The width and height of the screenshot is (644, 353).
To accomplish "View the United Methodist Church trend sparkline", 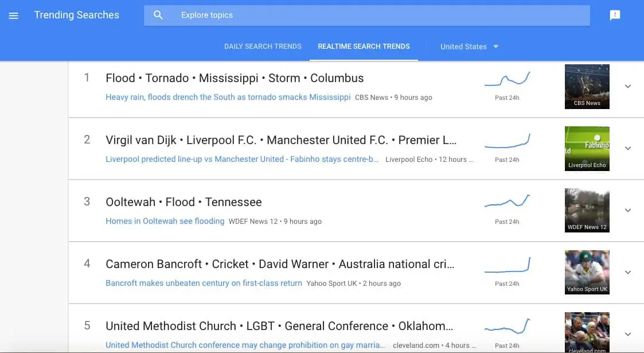I will 508,326.
